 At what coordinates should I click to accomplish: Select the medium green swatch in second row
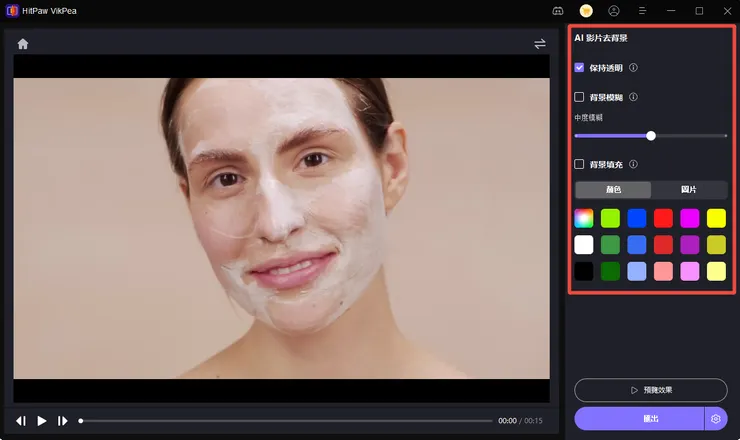(610, 245)
